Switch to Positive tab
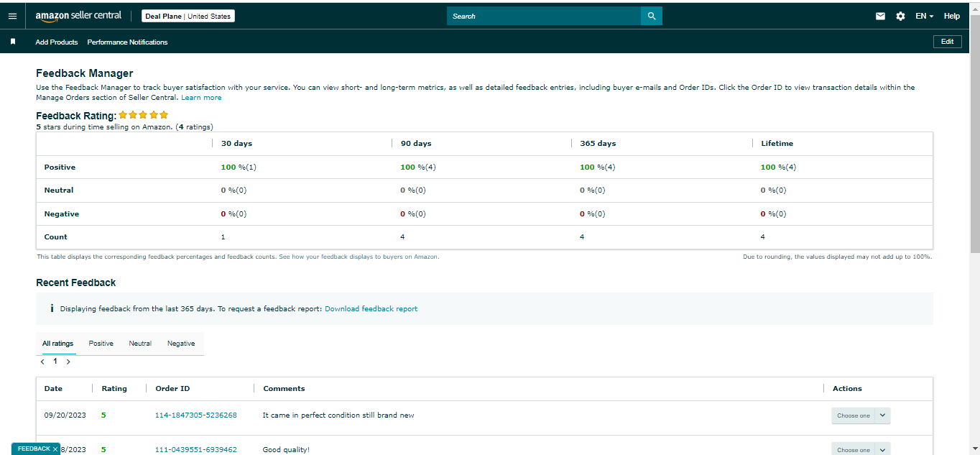Viewport: 980px width, 455px height. pyautogui.click(x=101, y=344)
